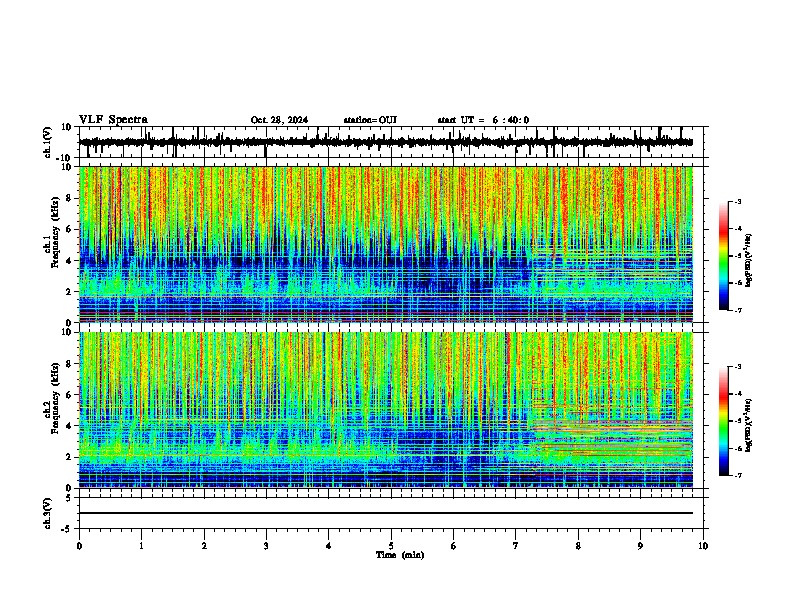792x612 pixels.
Task: Click the "ch.3(V)" vertical axis label
Action: click(x=48, y=513)
